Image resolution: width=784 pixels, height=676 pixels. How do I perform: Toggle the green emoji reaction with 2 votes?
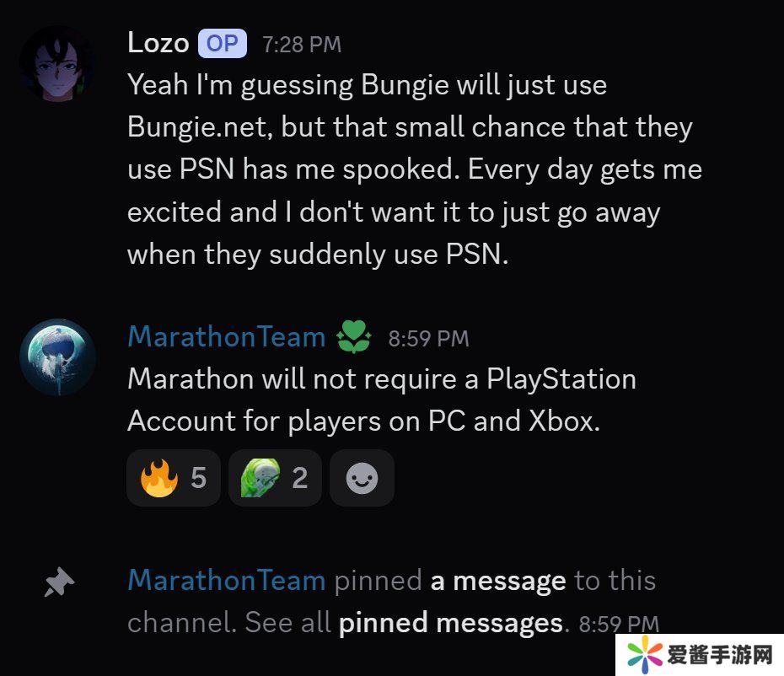point(275,478)
